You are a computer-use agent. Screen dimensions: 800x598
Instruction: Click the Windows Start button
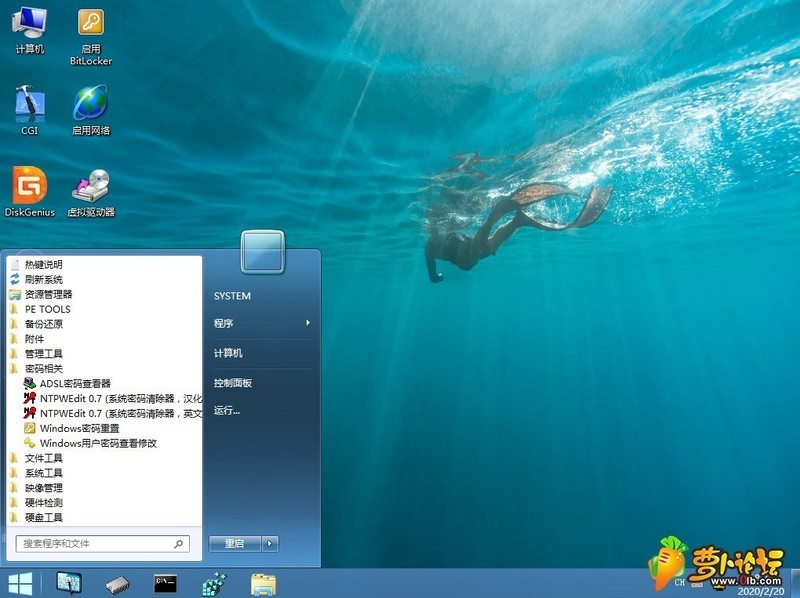[18, 581]
